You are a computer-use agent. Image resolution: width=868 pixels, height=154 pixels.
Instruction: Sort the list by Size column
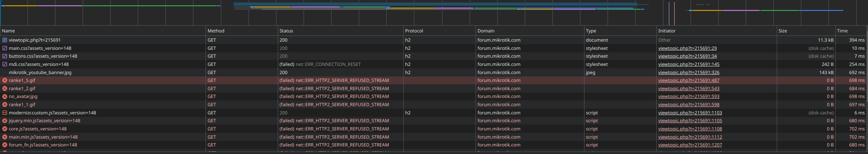pos(783,31)
